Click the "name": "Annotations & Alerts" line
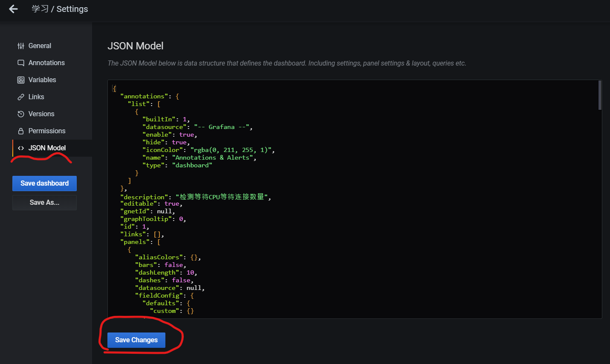Screen dimensions: 610x364 [x=199, y=158]
